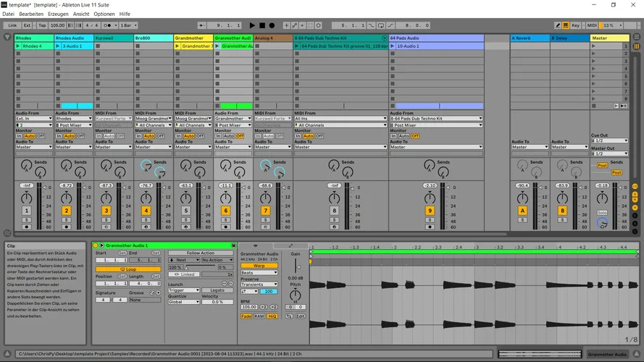Save the clip using the disk icon
644x362 pixels.
233,245
